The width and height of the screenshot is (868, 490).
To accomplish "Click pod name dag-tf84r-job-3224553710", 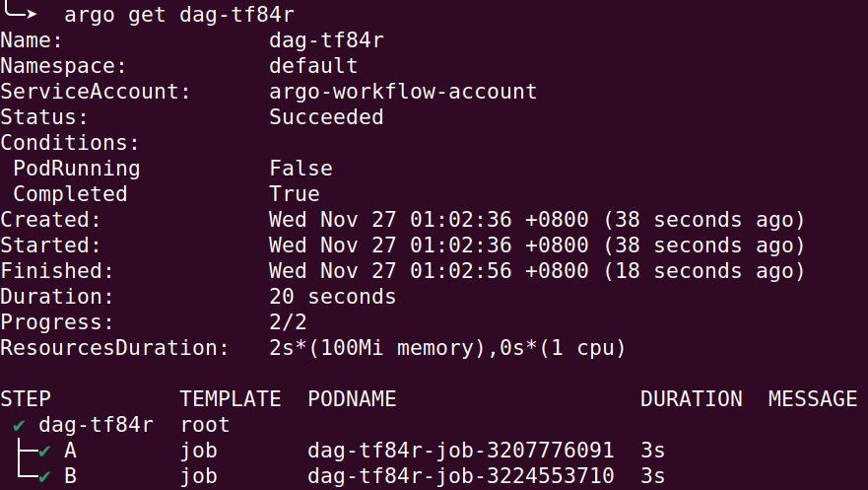I will click(x=460, y=477).
